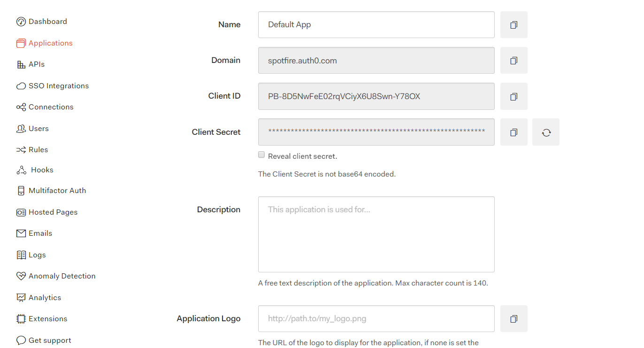
Task: Click the Anomaly Detection heart icon
Action: point(21,276)
